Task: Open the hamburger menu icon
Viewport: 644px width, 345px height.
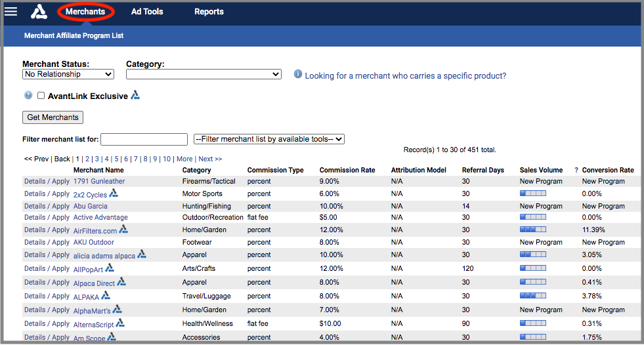Action: 11,12
